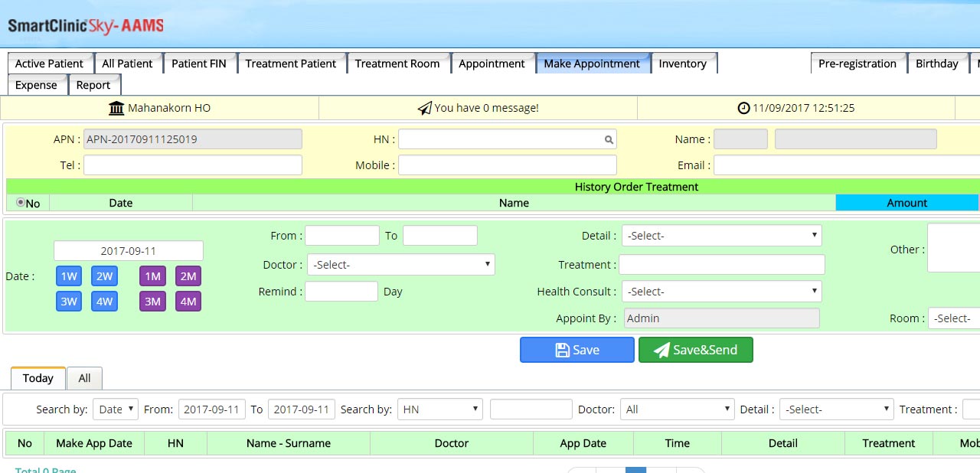Click the cyan Amount column header

point(906,203)
